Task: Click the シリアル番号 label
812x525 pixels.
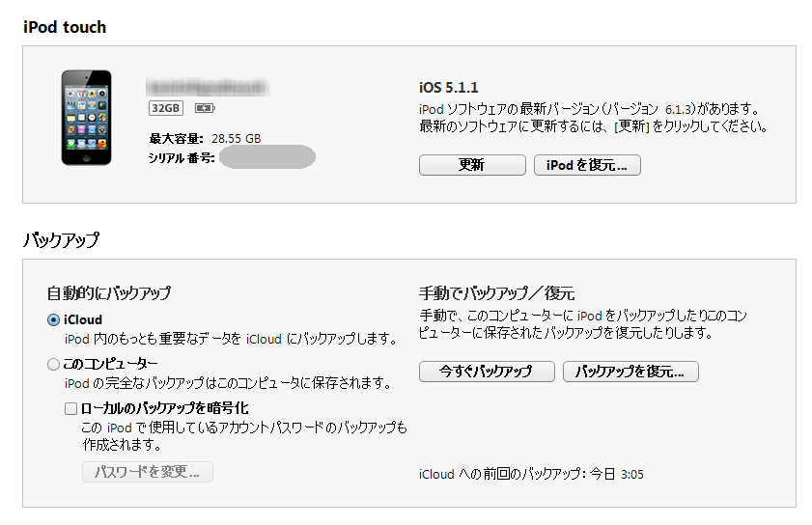Action: pyautogui.click(x=182, y=157)
